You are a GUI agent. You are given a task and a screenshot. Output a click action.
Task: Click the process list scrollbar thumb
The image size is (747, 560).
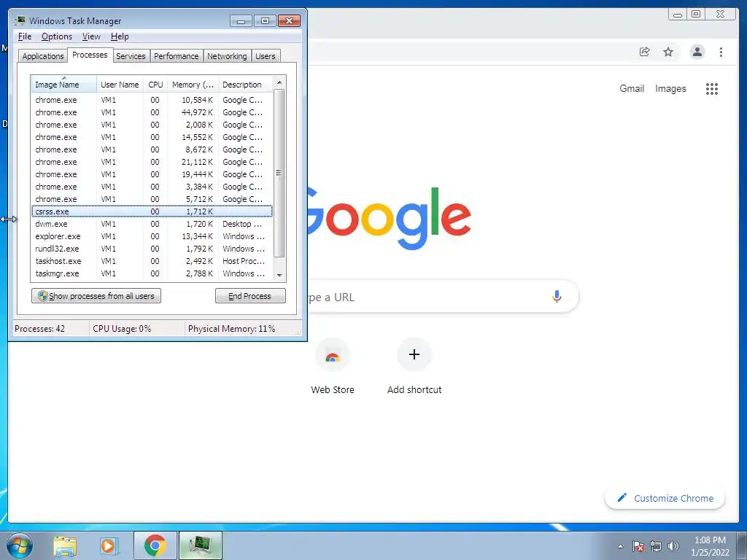(279, 173)
